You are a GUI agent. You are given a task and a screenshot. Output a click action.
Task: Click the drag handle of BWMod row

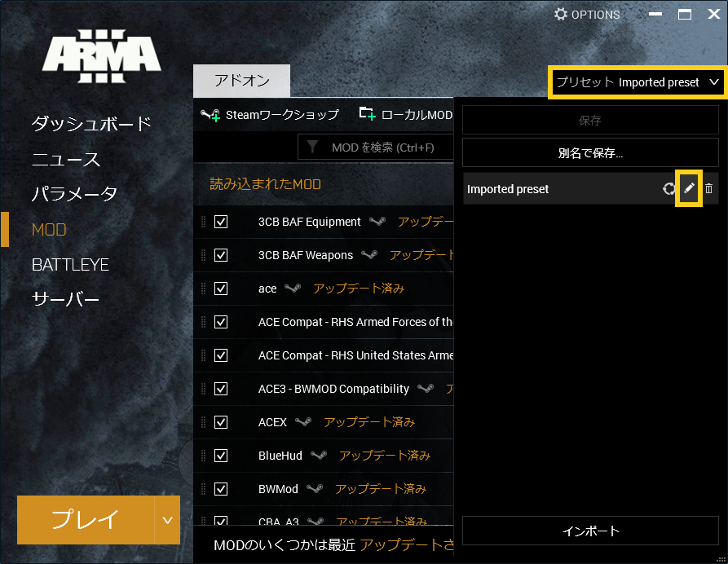203,489
